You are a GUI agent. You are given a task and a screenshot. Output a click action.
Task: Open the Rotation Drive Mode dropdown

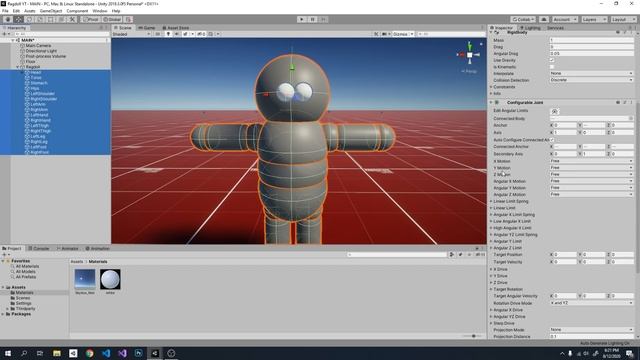pyautogui.click(x=591, y=303)
